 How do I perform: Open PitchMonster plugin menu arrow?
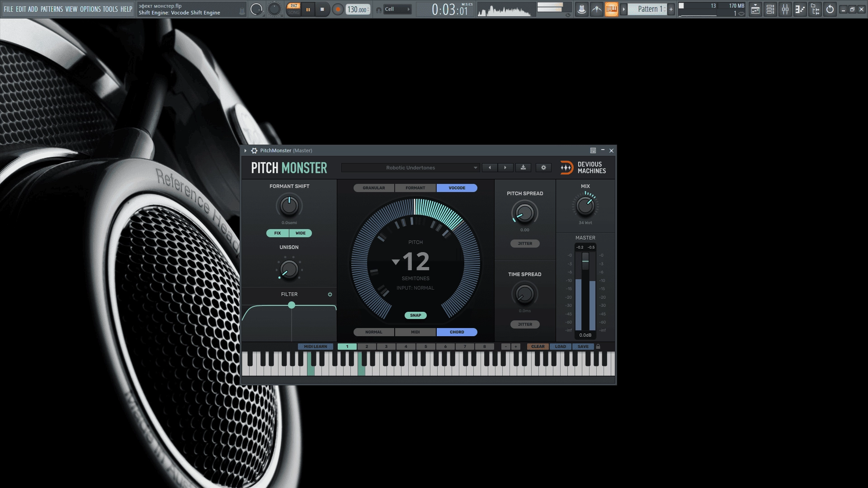point(245,150)
